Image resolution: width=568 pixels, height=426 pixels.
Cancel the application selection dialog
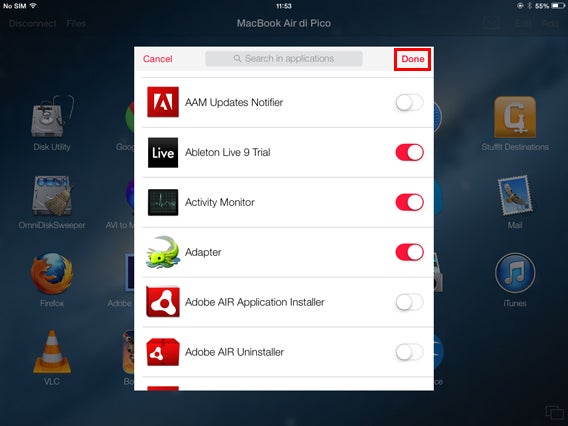[x=158, y=59]
